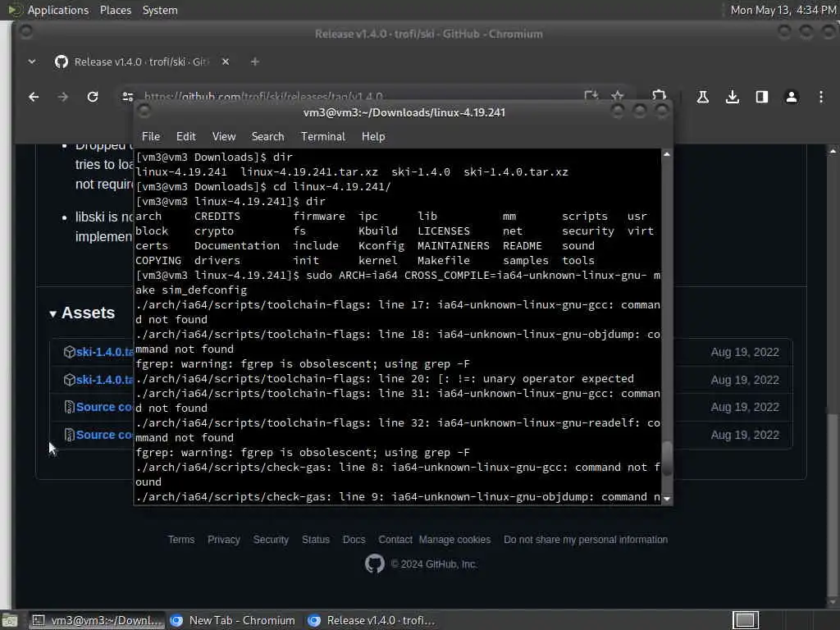
Task: Toggle Chromium side panel icon
Action: pos(762,97)
